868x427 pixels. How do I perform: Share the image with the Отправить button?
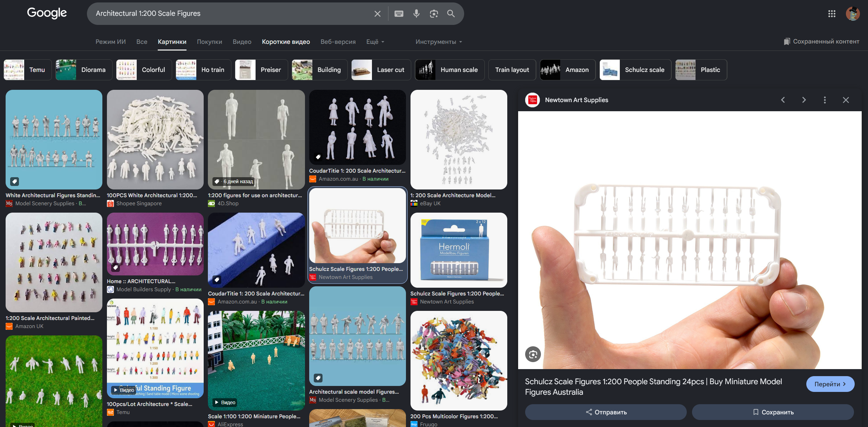[x=606, y=412]
